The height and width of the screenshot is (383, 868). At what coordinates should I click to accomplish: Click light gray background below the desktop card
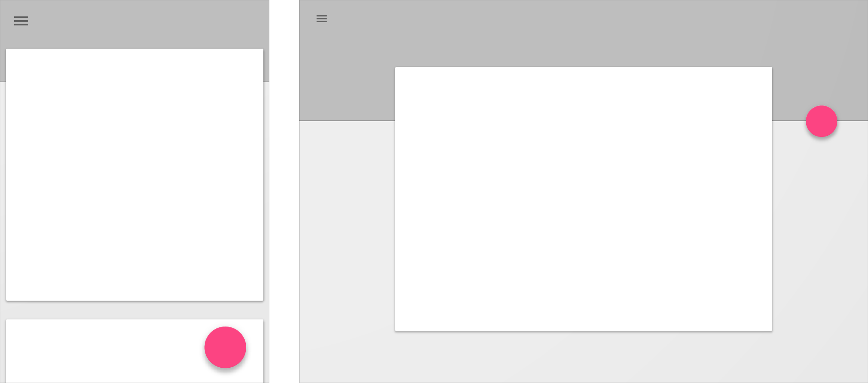tap(584, 357)
